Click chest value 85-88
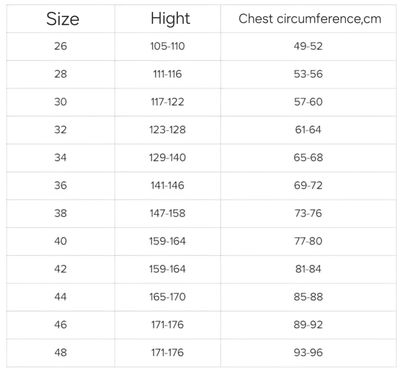Viewport: 400px width, 371px height. pos(308,297)
